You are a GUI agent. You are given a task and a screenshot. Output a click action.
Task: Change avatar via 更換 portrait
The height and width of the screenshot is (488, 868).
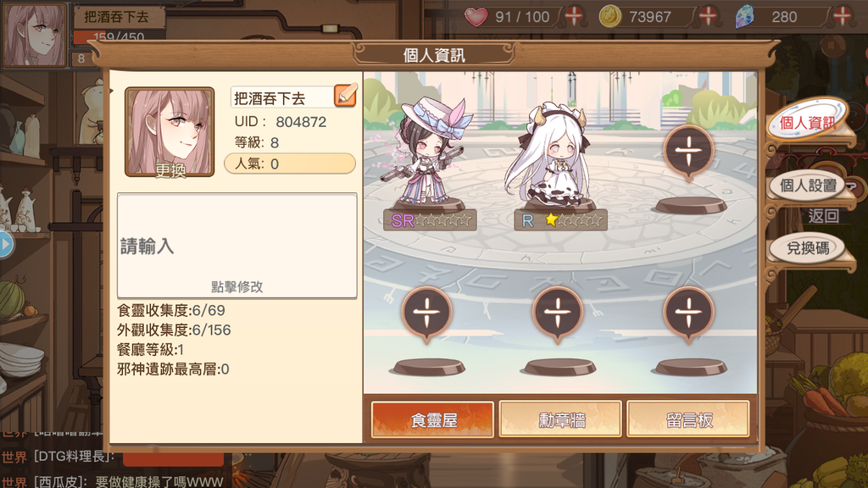coord(170,132)
